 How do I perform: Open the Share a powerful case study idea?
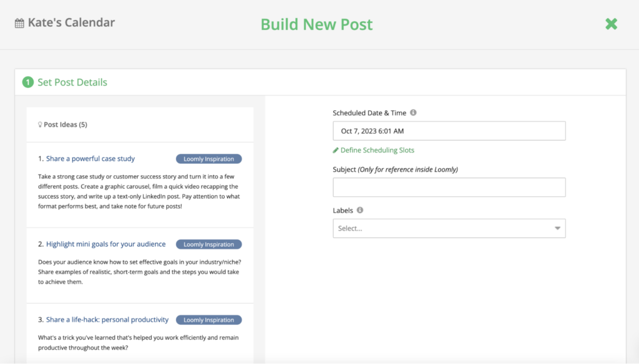click(90, 158)
